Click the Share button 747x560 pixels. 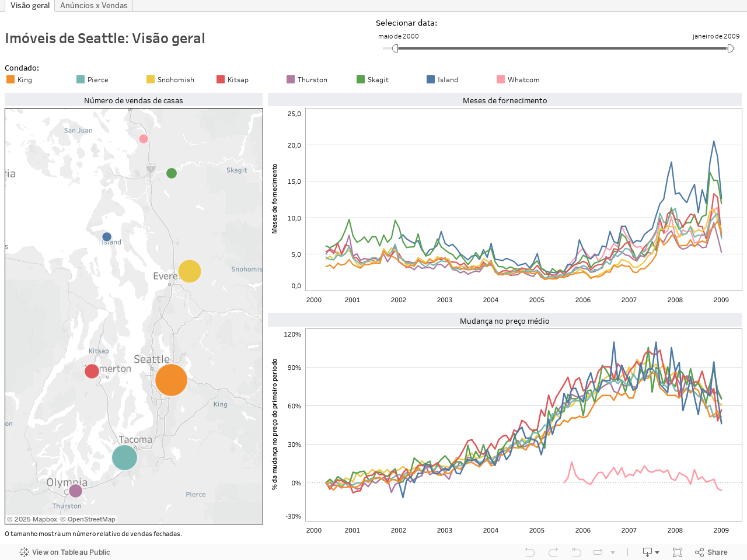(x=711, y=552)
